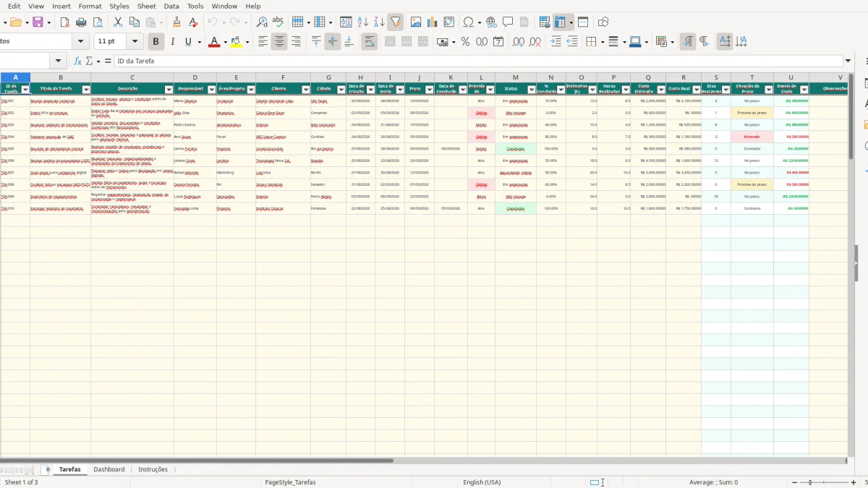Toggle the AutoFilter funnel
The width and height of the screenshot is (868, 488).
tap(396, 22)
